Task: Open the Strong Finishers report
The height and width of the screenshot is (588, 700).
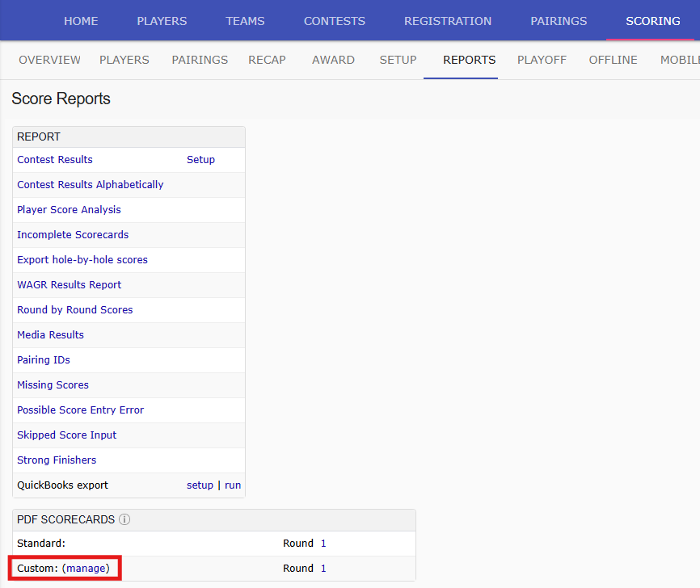Action: pos(57,460)
